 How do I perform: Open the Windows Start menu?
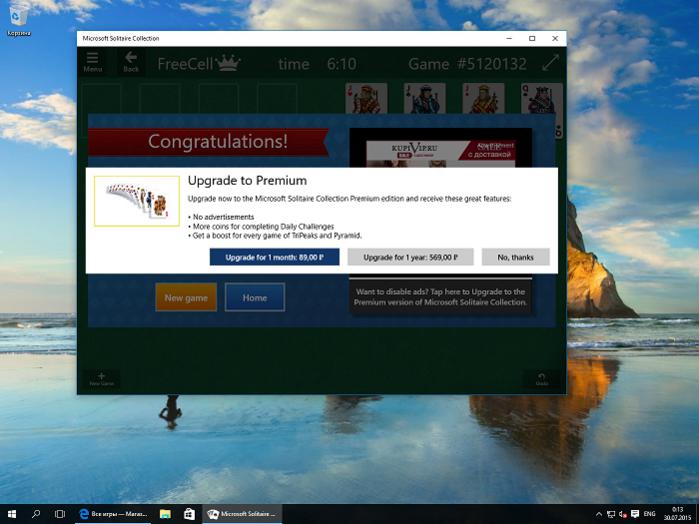(12, 514)
